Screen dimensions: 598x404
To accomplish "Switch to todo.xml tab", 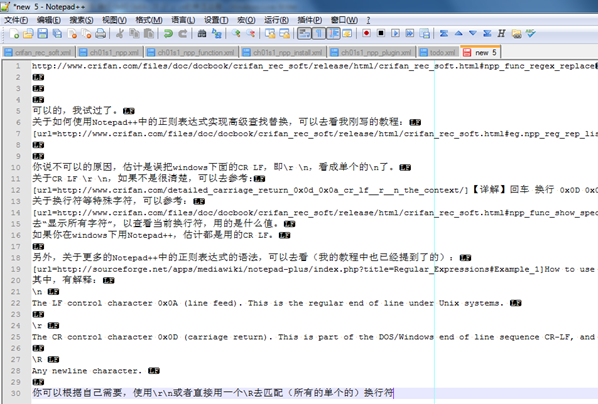I will click(x=438, y=52).
